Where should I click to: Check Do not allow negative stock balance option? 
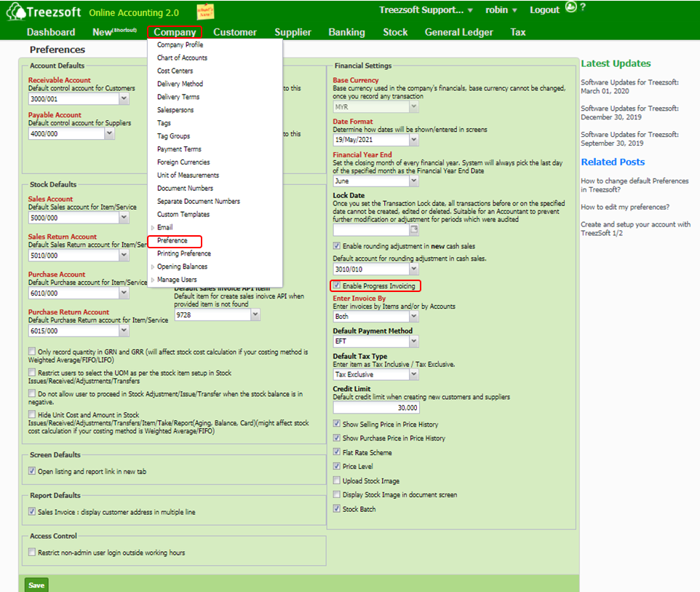[32, 393]
